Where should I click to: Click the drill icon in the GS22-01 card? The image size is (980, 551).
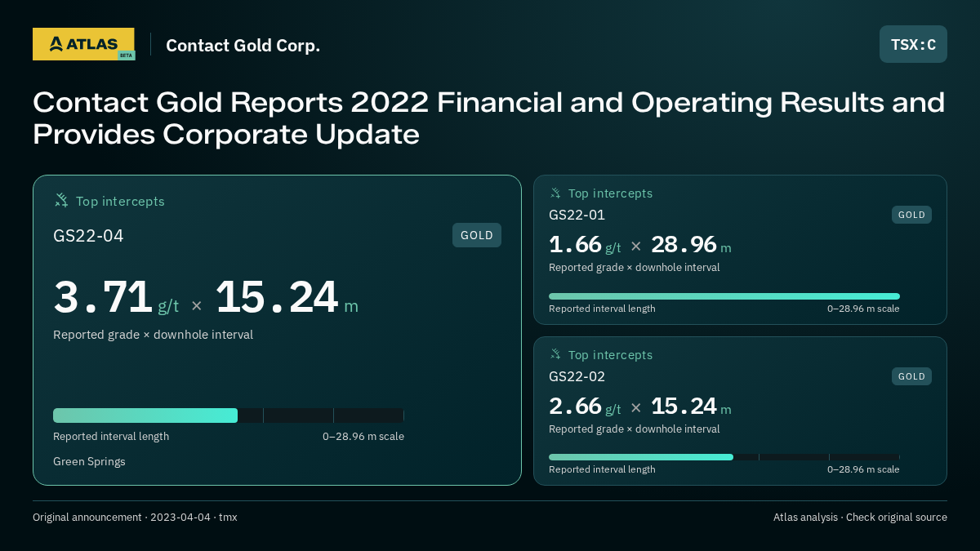point(555,193)
